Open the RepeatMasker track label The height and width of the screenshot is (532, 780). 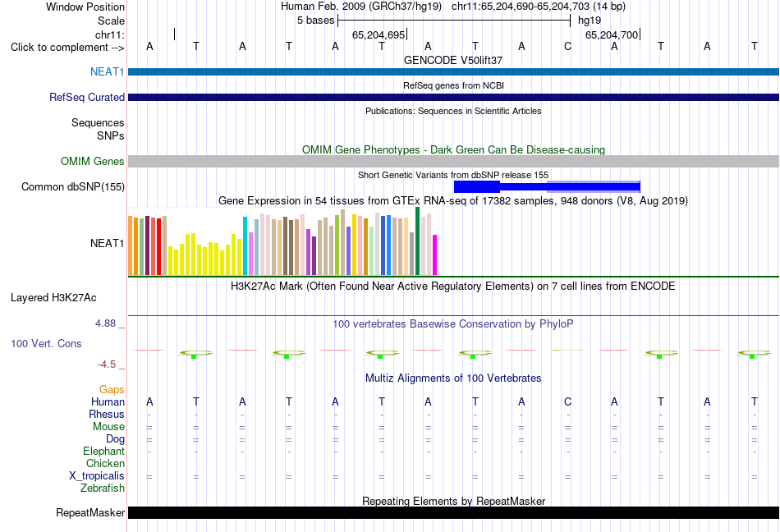pyautogui.click(x=90, y=512)
